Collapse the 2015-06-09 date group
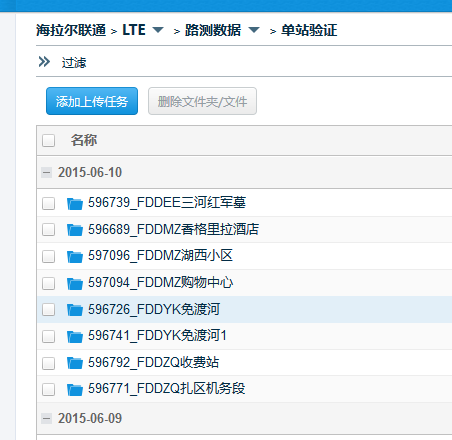The width and height of the screenshot is (452, 440). click(x=46, y=418)
